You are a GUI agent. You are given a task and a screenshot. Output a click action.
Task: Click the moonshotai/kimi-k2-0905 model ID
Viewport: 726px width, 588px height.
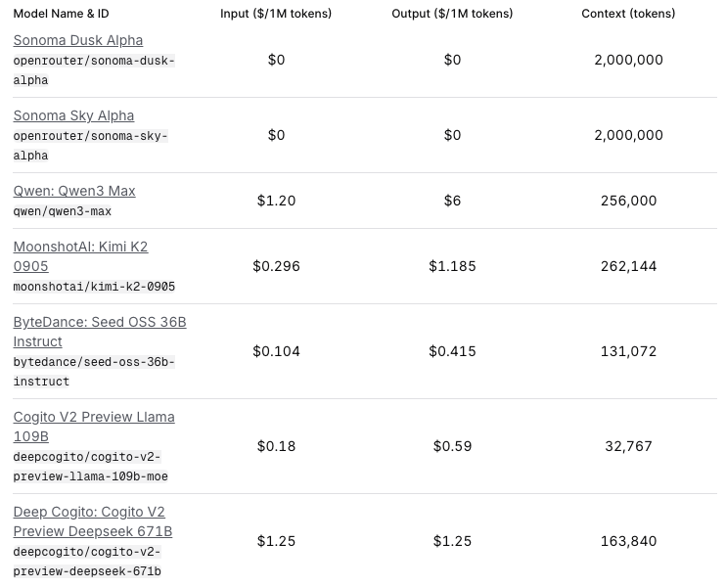[94, 287]
